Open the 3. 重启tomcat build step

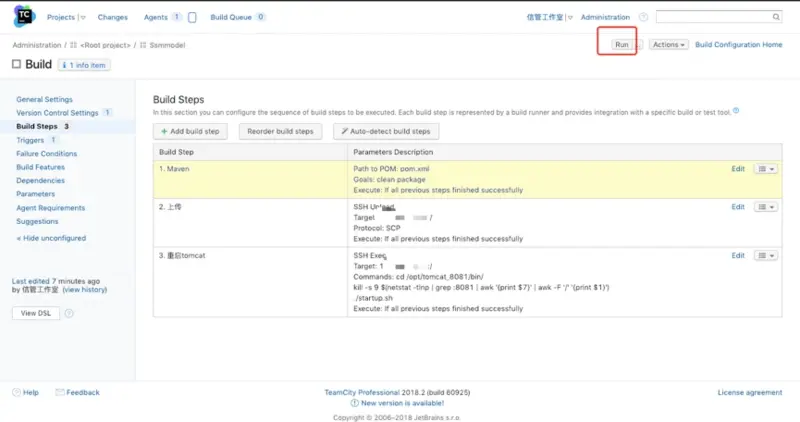point(182,256)
